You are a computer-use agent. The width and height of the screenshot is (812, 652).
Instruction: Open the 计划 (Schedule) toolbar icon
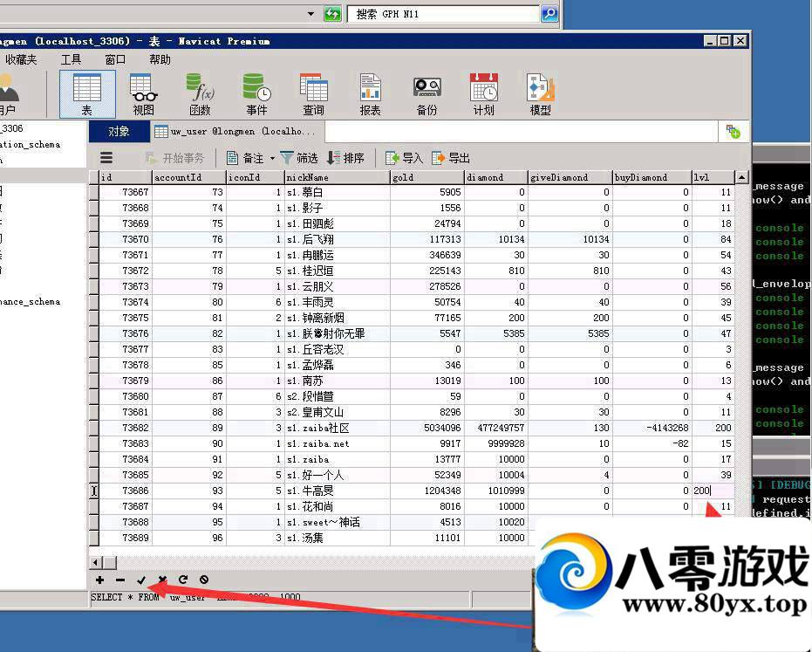(x=483, y=94)
